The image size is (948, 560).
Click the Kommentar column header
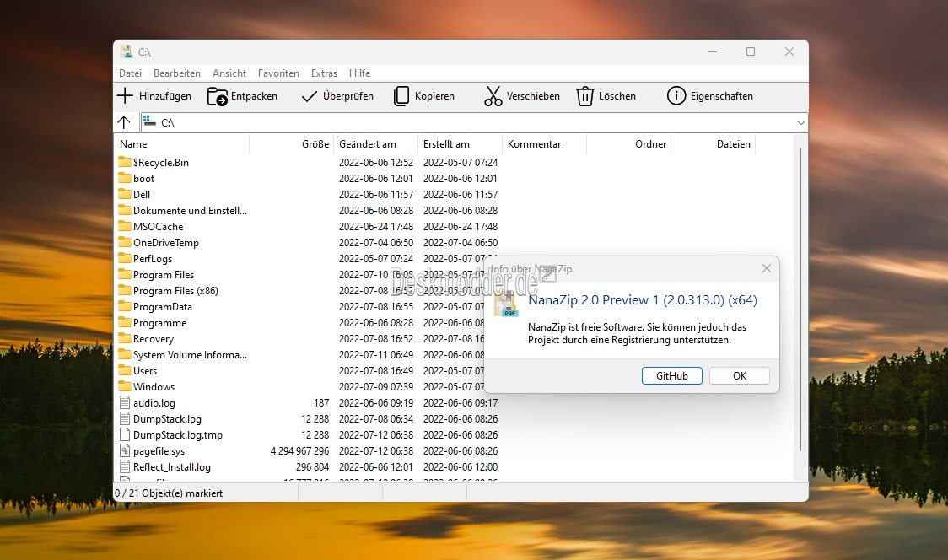pyautogui.click(x=544, y=144)
